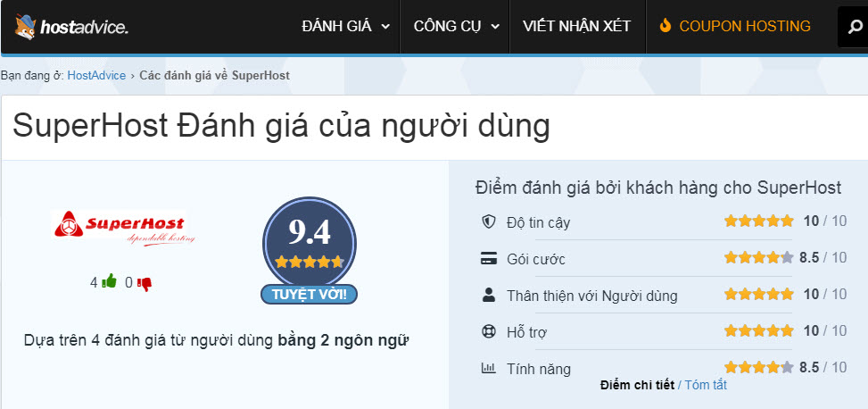Click the 8.5 / 10 score for Gói cước
868x409 pixels.
tap(823, 258)
